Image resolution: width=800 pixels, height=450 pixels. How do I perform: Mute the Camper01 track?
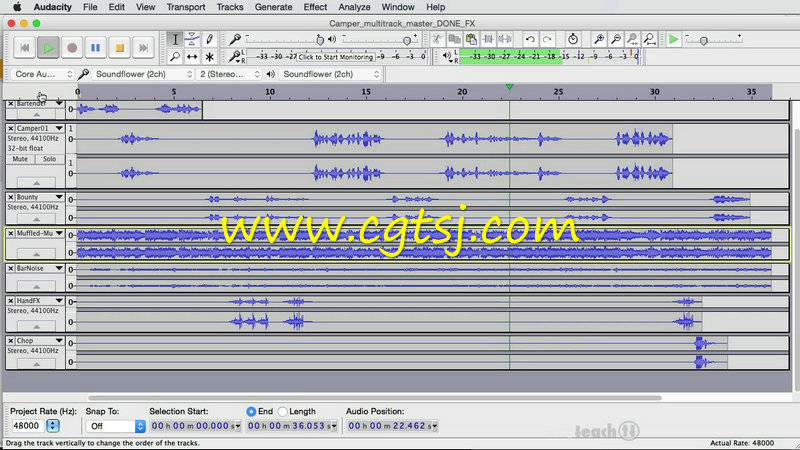click(x=20, y=159)
